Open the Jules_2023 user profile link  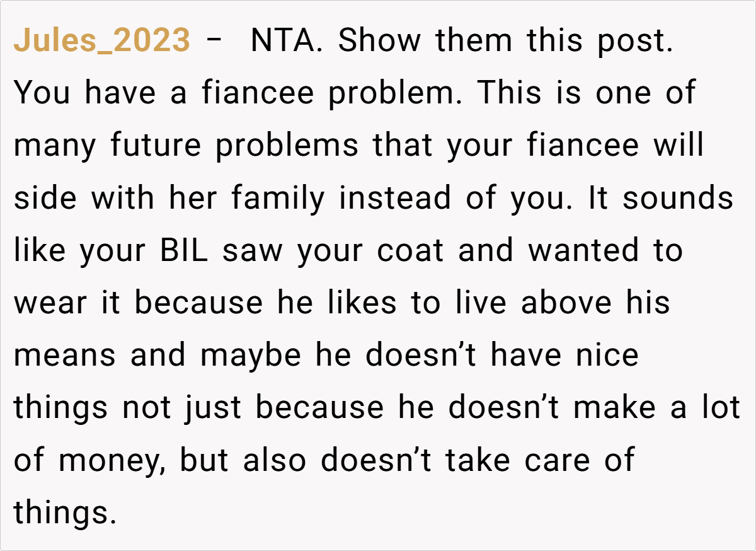101,41
